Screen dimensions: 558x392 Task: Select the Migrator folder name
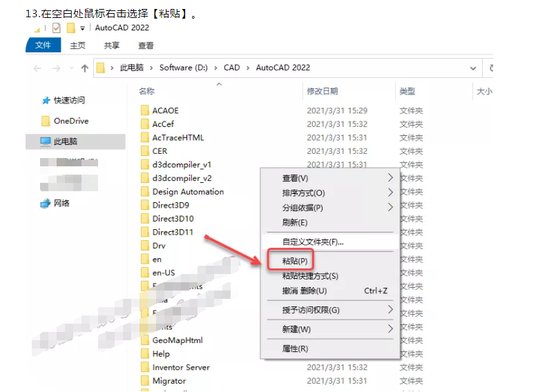point(169,381)
